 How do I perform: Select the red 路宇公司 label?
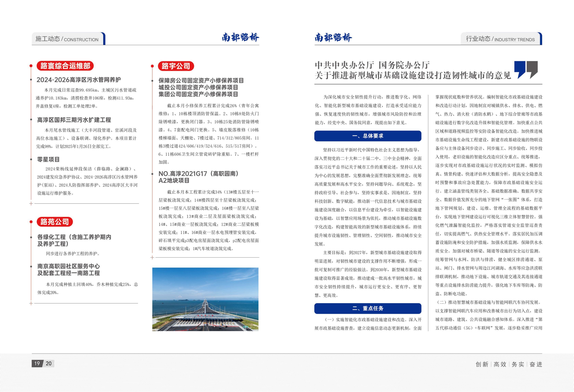[176, 66]
